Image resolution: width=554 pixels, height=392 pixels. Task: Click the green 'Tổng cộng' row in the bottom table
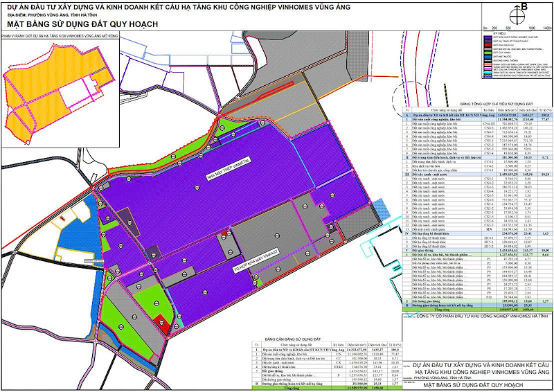327,388
